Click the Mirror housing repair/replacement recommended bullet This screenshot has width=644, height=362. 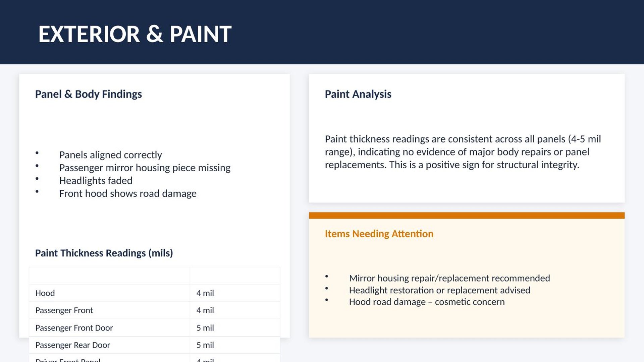point(449,278)
